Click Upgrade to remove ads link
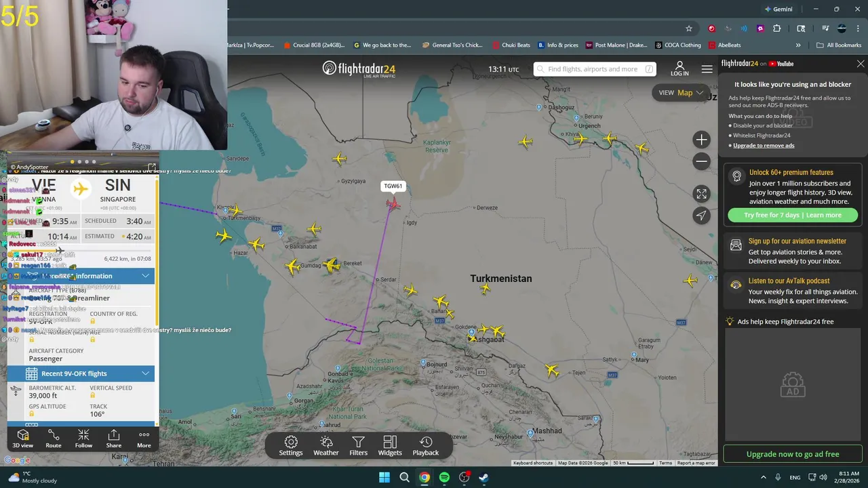 [764, 146]
